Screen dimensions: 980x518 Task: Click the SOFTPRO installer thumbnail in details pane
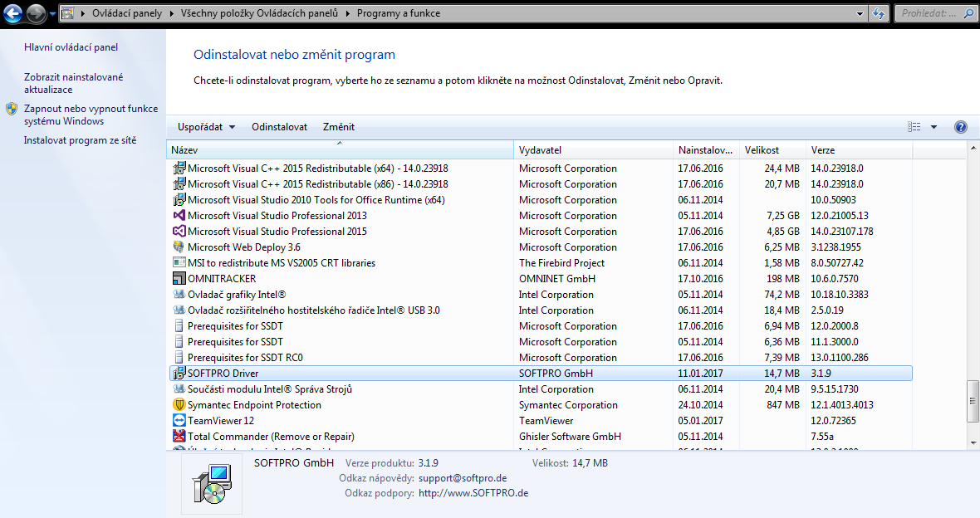coord(211,483)
